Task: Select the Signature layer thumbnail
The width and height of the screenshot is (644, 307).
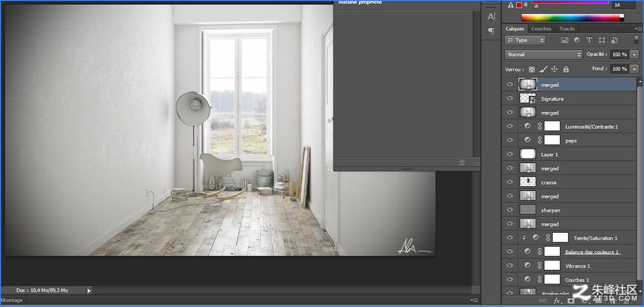Action: coord(528,99)
